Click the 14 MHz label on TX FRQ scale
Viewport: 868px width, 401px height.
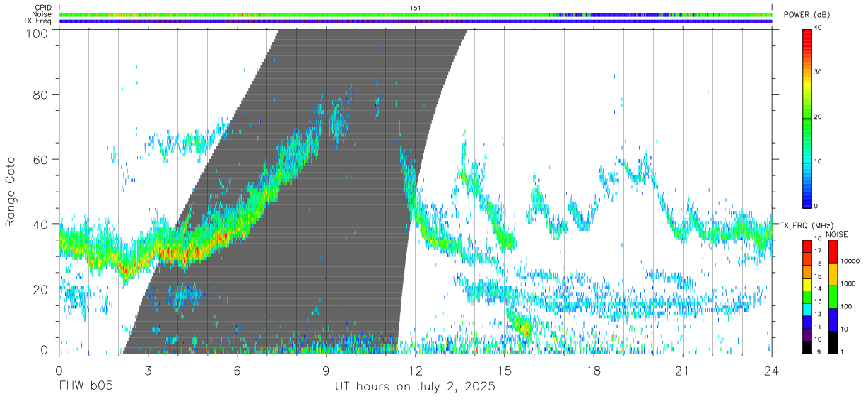[818, 289]
